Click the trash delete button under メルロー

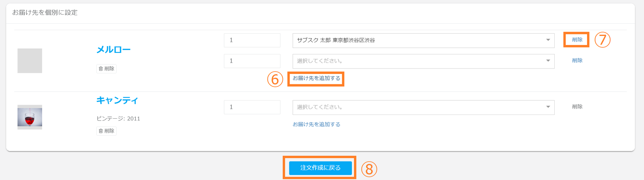click(106, 69)
